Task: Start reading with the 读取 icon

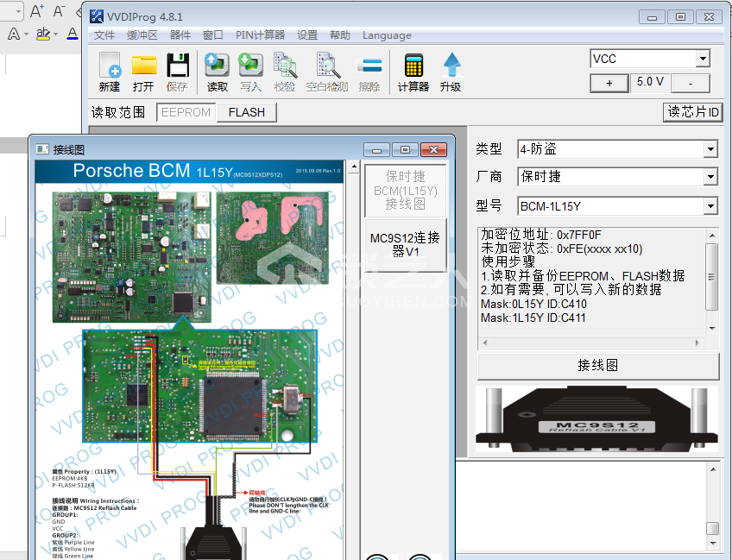Action: point(217,72)
